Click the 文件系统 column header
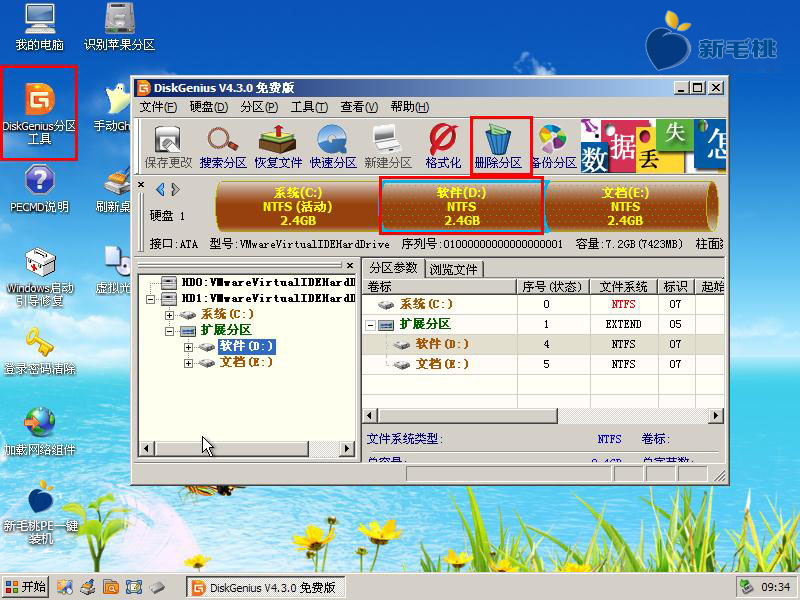Image resolution: width=800 pixels, height=600 pixels. (624, 287)
